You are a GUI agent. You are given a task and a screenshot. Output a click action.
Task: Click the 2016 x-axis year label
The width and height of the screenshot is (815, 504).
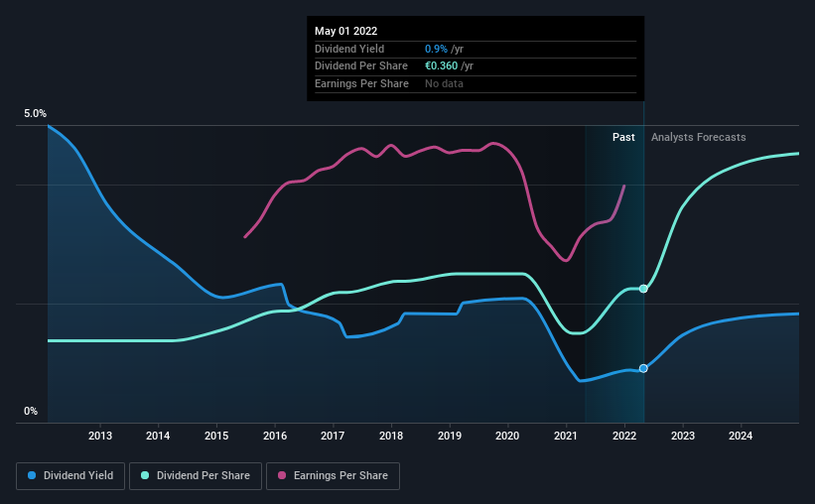click(275, 436)
